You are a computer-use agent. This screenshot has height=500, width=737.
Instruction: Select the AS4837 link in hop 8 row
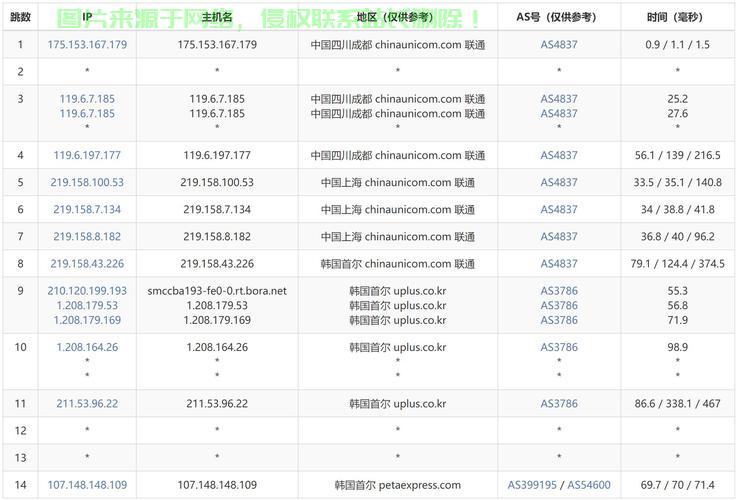tap(559, 264)
